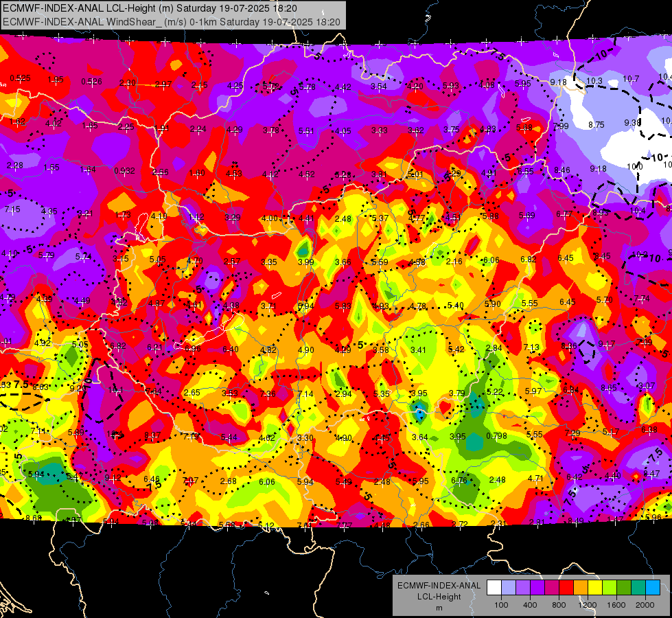Click the wind shear value 5.90
The height and width of the screenshot is (618, 672).
tap(492, 304)
